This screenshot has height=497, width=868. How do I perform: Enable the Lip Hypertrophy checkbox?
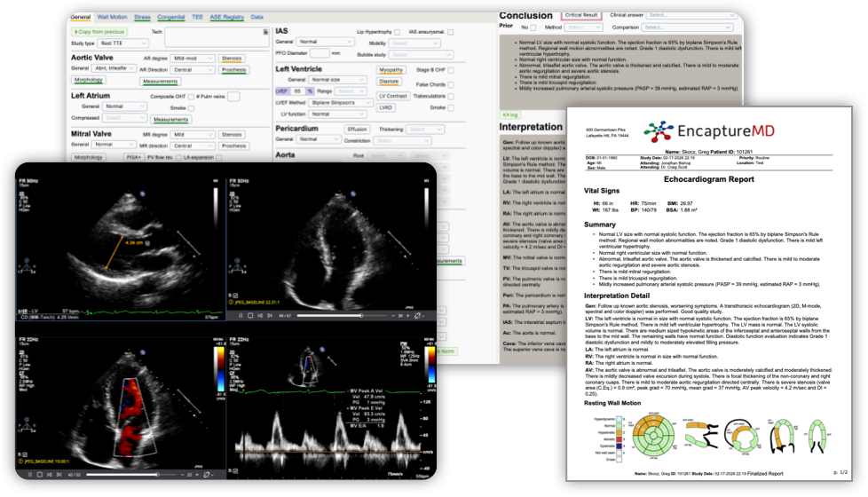click(x=396, y=31)
